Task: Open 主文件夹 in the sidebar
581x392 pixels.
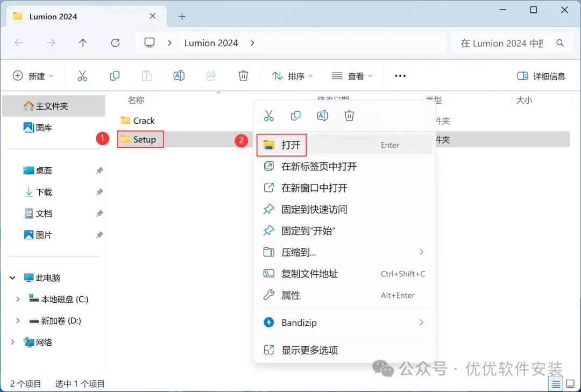Action: point(54,106)
